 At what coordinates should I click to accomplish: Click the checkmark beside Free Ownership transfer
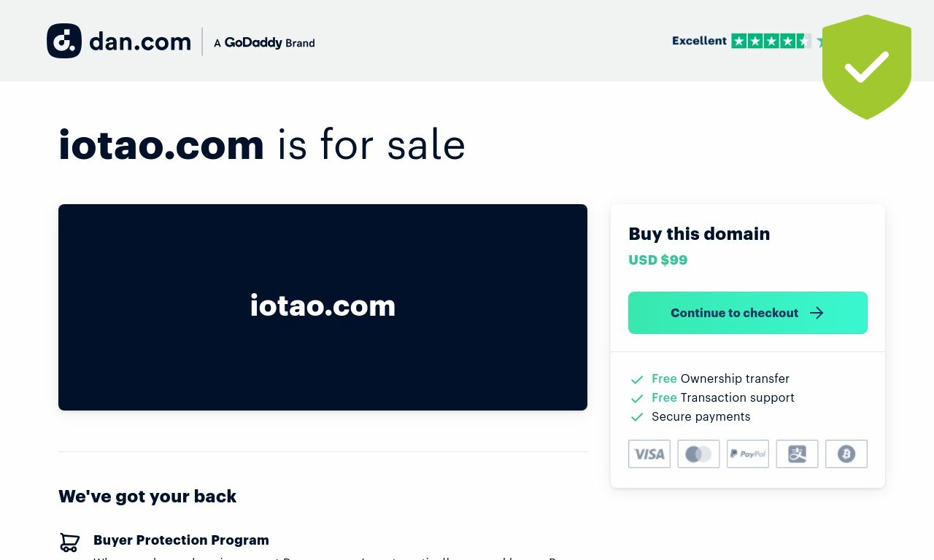pyautogui.click(x=637, y=379)
